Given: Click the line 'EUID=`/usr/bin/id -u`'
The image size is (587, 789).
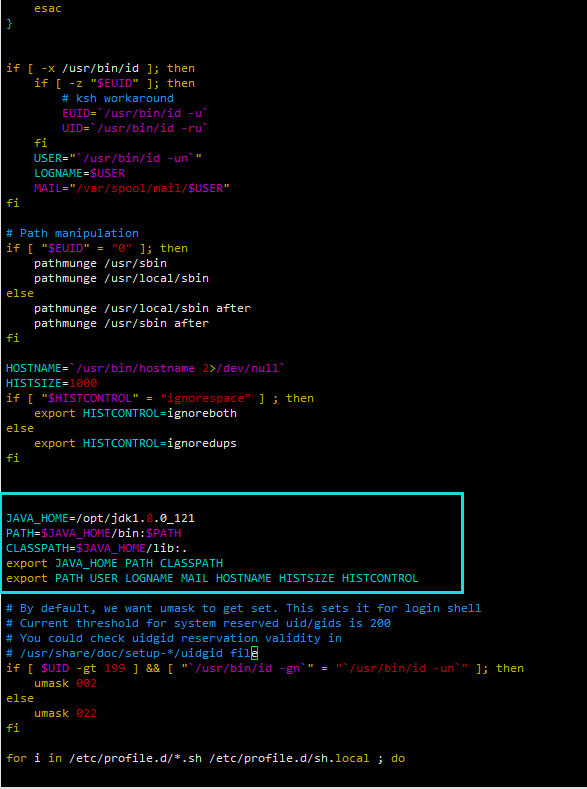Looking at the screenshot, I should (x=135, y=113).
